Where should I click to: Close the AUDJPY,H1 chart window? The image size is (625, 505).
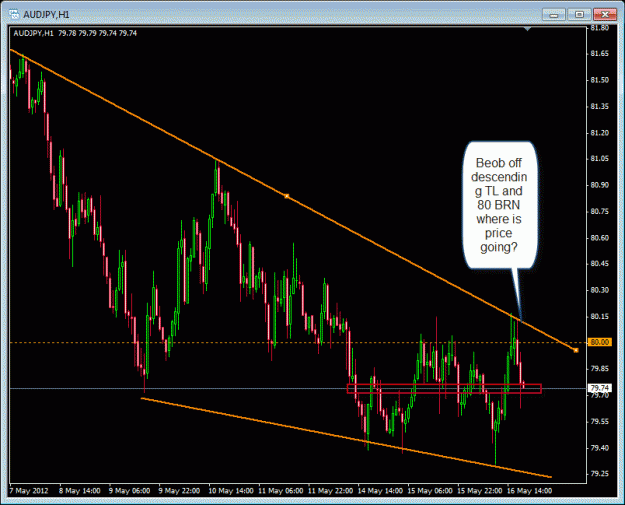[x=605, y=15]
